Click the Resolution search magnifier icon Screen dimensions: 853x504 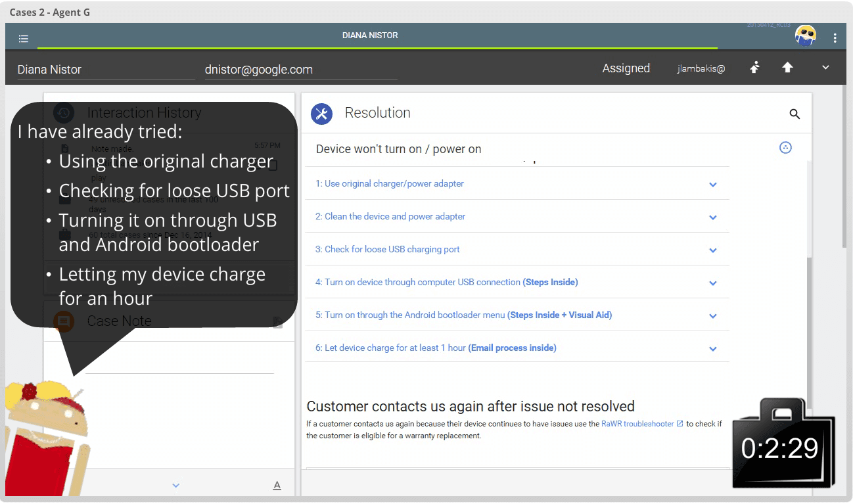(795, 114)
